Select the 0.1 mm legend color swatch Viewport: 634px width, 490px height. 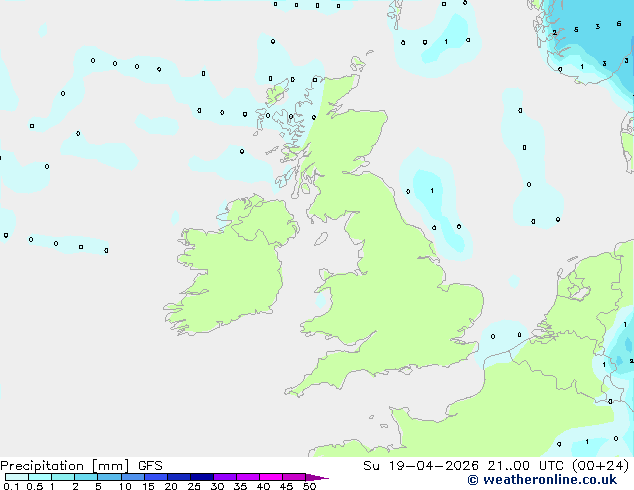(17, 477)
